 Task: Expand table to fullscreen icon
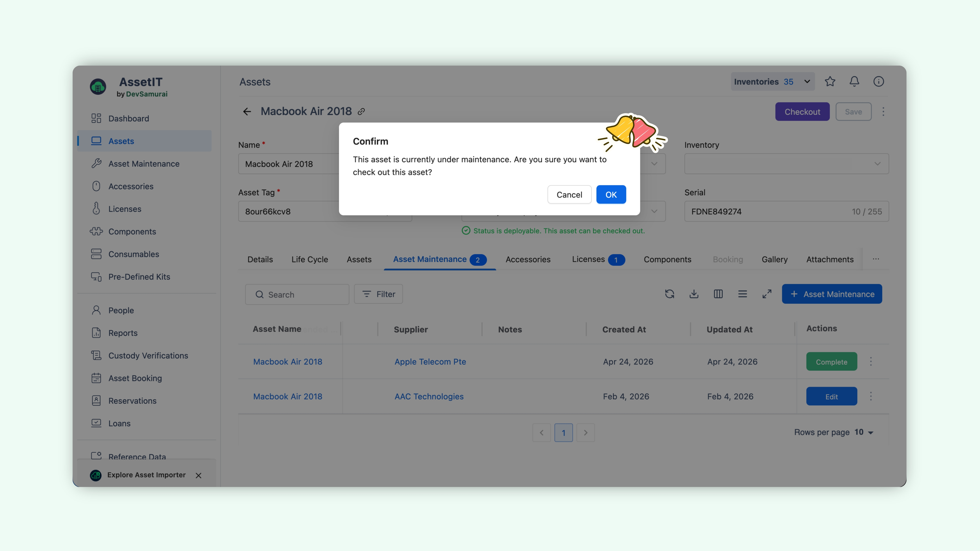click(767, 294)
